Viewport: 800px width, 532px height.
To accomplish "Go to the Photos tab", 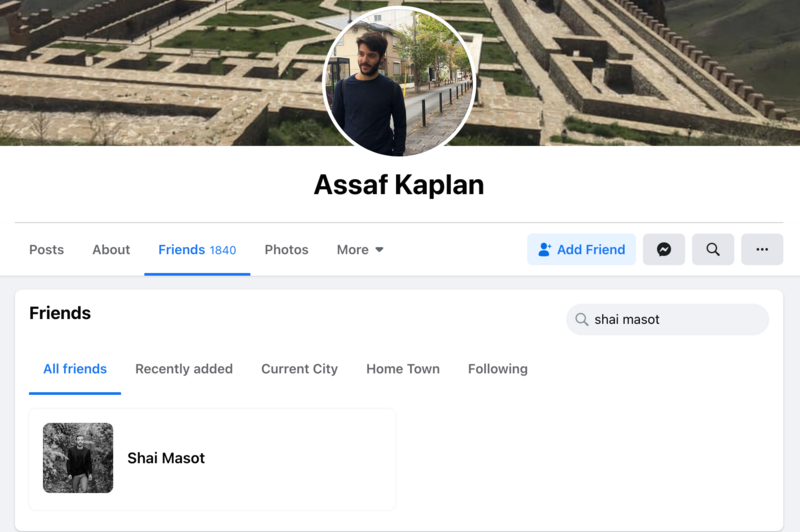I will click(x=286, y=250).
